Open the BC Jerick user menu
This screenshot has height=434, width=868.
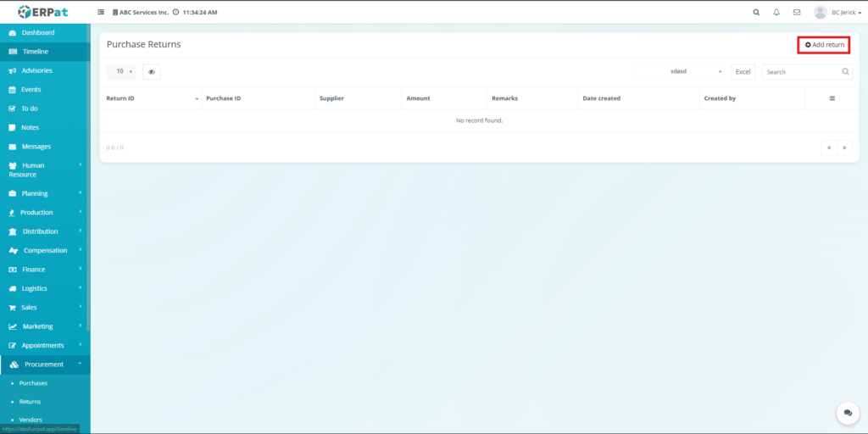point(826,13)
